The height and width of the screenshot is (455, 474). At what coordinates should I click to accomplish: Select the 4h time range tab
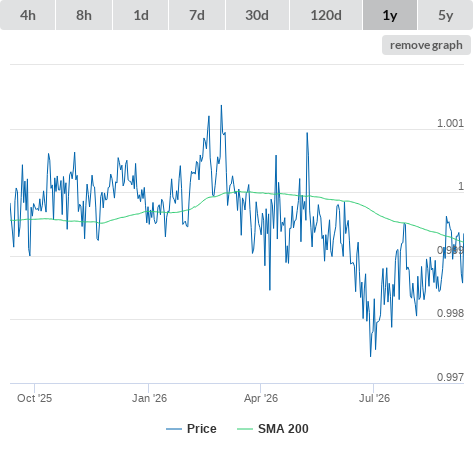28,15
